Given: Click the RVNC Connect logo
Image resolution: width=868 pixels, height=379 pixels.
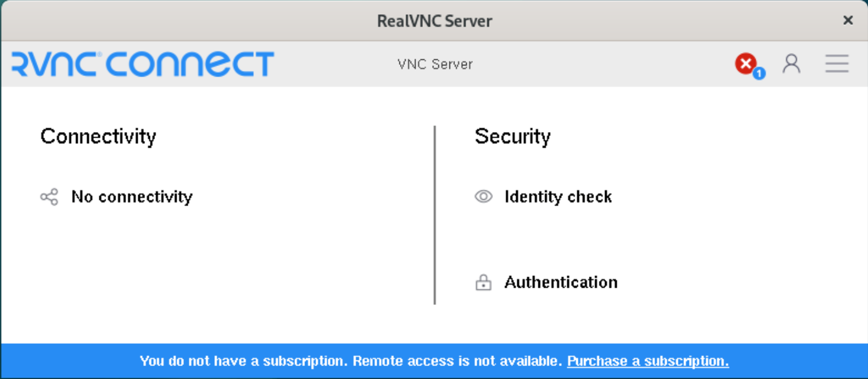Looking at the screenshot, I should 143,64.
